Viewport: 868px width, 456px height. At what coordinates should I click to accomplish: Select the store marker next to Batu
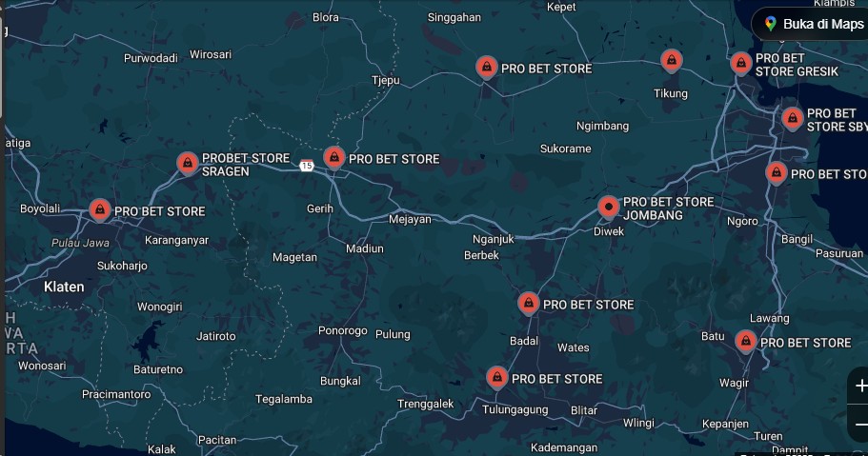[745, 340]
